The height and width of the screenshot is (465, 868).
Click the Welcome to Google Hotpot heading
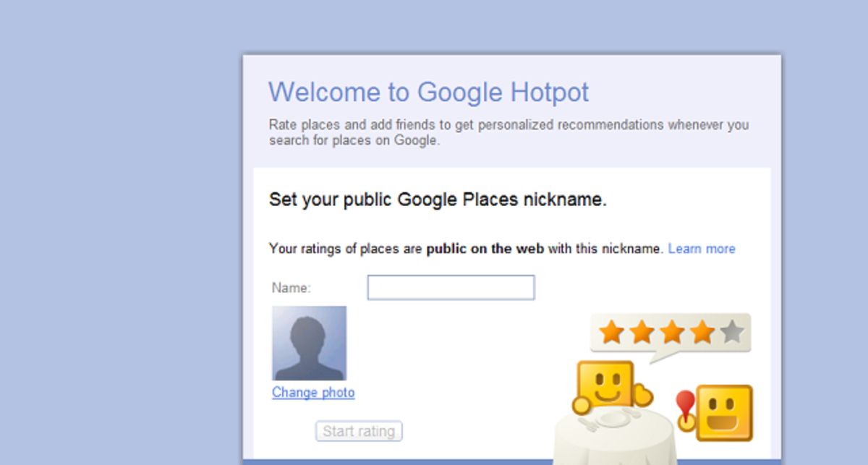(x=428, y=93)
